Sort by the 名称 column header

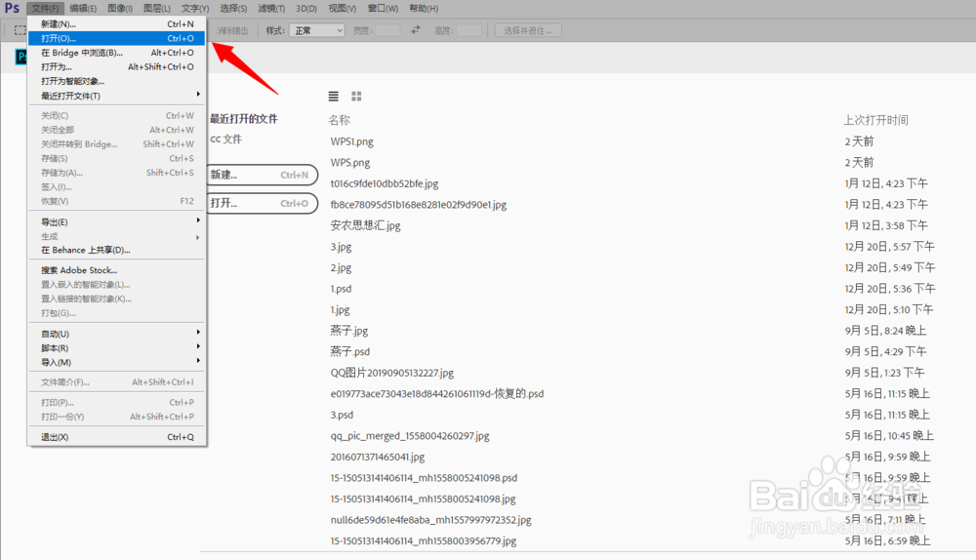pyautogui.click(x=340, y=120)
